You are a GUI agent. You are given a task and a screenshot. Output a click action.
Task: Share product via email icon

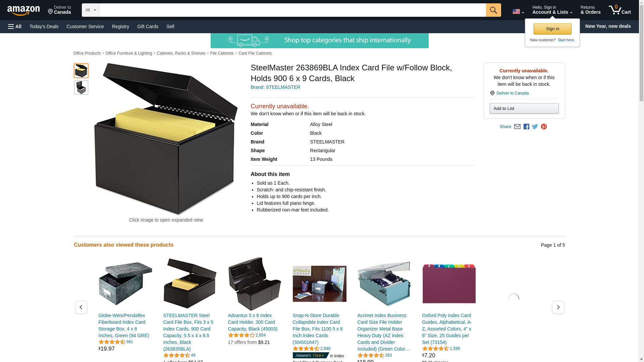pos(517,127)
